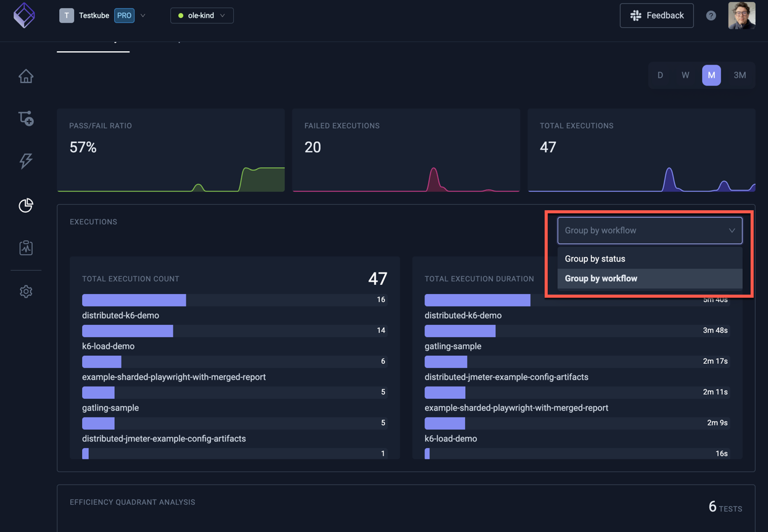Image resolution: width=768 pixels, height=532 pixels.
Task: Click the 2m 9s duration value
Action: (x=717, y=423)
